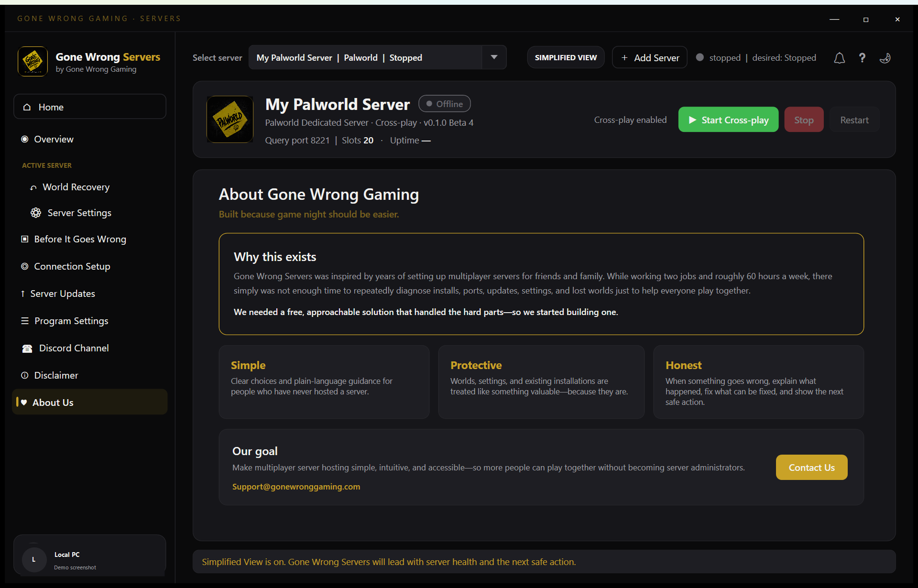Click the red Stop button
Viewport: 918px width, 588px height.
coord(804,120)
